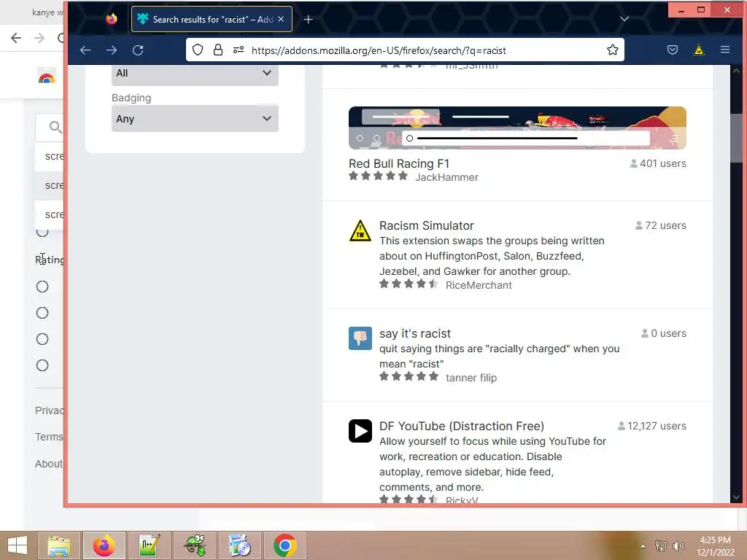This screenshot has width=747, height=560.
Task: Open the green chameleon app on the taskbar
Action: click(195, 545)
